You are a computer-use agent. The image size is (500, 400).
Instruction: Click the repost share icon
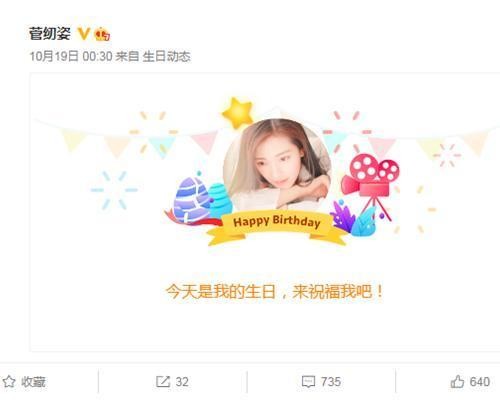point(163,382)
